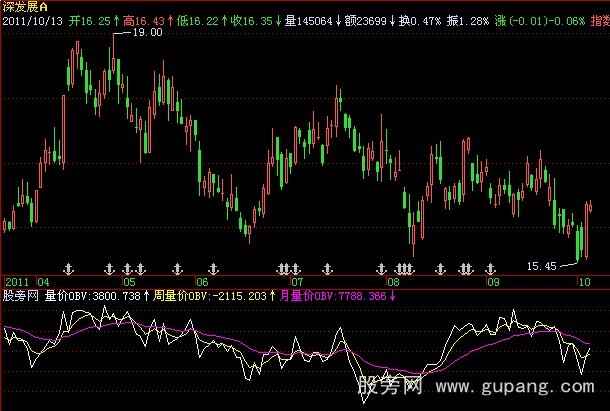This screenshot has height=411, width=610.
Task: Click the lone event marker between 05 and 06
Action: click(x=177, y=268)
